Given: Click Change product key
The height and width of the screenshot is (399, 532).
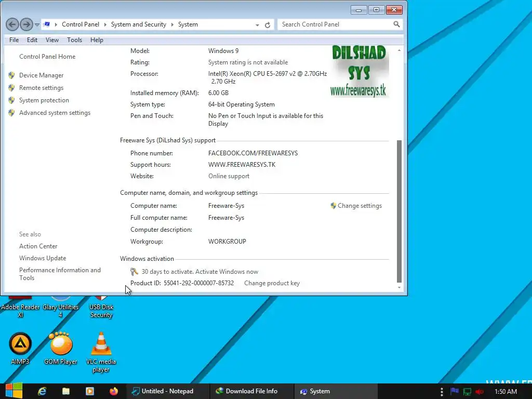Looking at the screenshot, I should (272, 283).
